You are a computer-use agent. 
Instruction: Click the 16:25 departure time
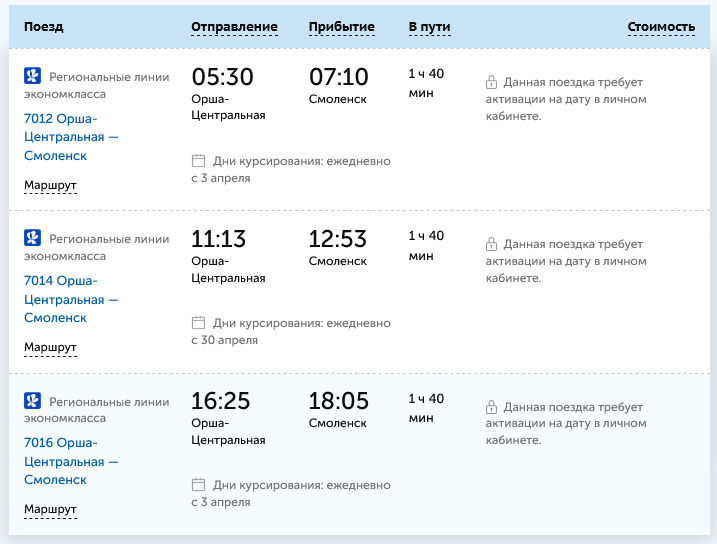(222, 401)
